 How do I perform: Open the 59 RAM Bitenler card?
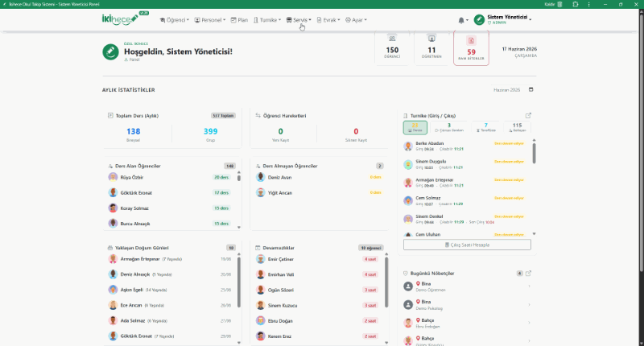[x=471, y=48]
